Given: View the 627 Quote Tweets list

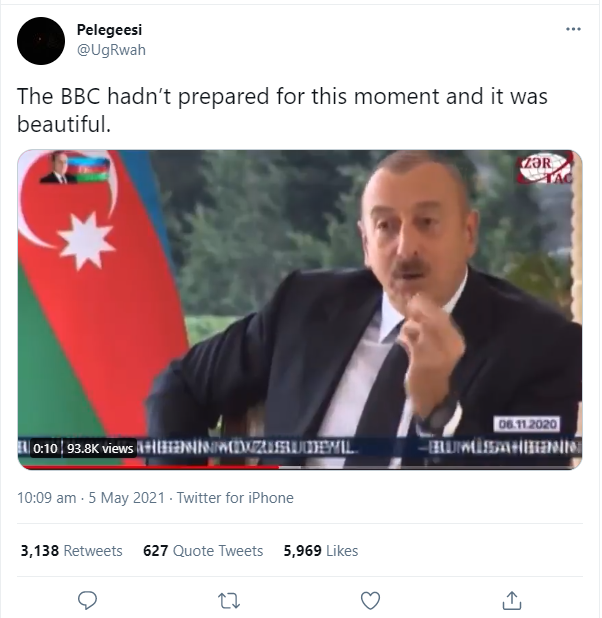Looking at the screenshot, I should [x=203, y=551].
